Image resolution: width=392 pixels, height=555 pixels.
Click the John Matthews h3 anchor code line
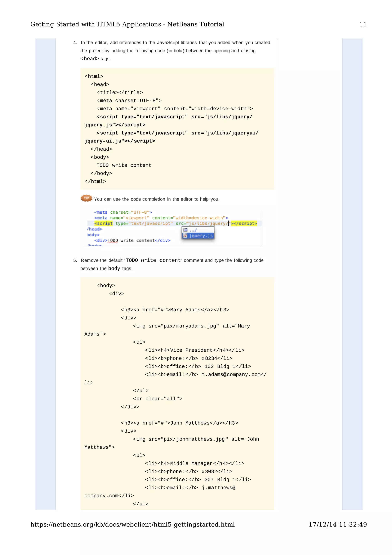179,423
